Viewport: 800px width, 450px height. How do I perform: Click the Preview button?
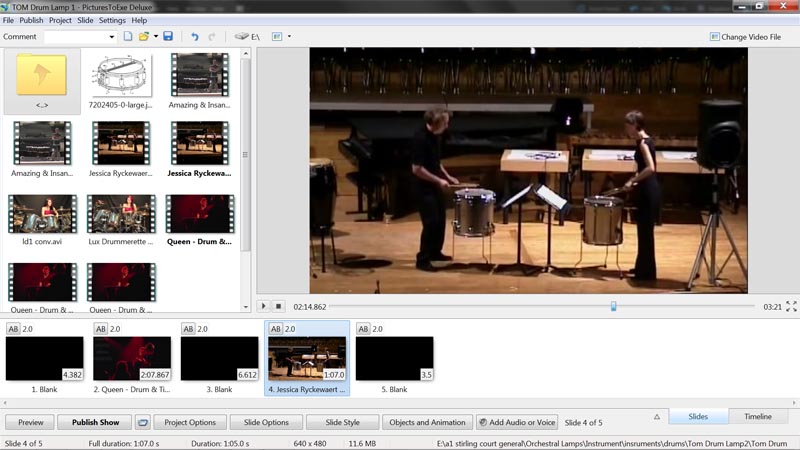[31, 422]
